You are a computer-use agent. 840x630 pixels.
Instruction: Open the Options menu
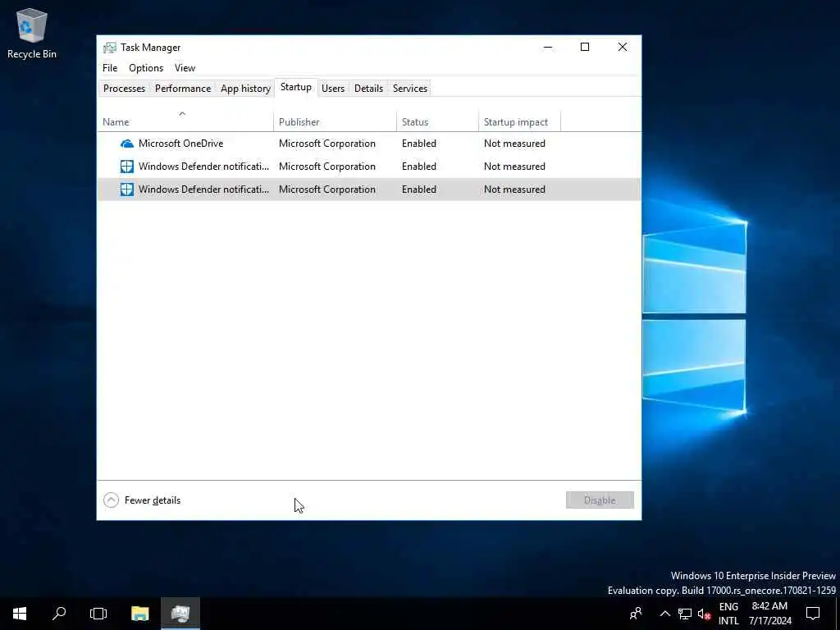[x=146, y=68]
